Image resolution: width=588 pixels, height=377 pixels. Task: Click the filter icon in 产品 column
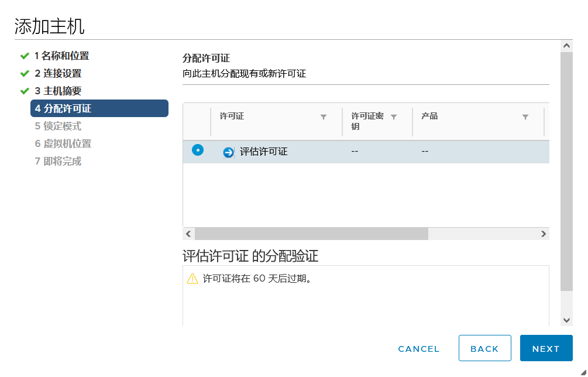pos(525,117)
